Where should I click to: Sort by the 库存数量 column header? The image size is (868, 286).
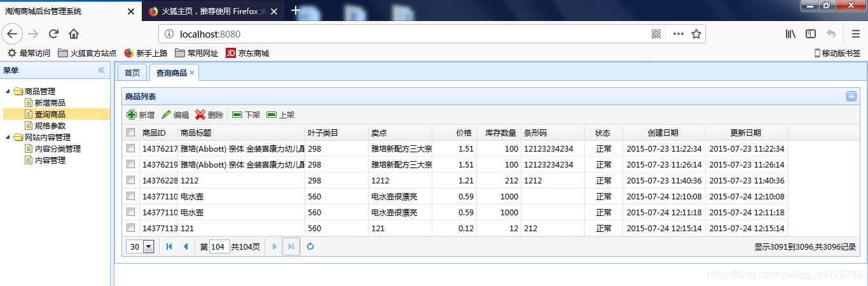pos(499,132)
